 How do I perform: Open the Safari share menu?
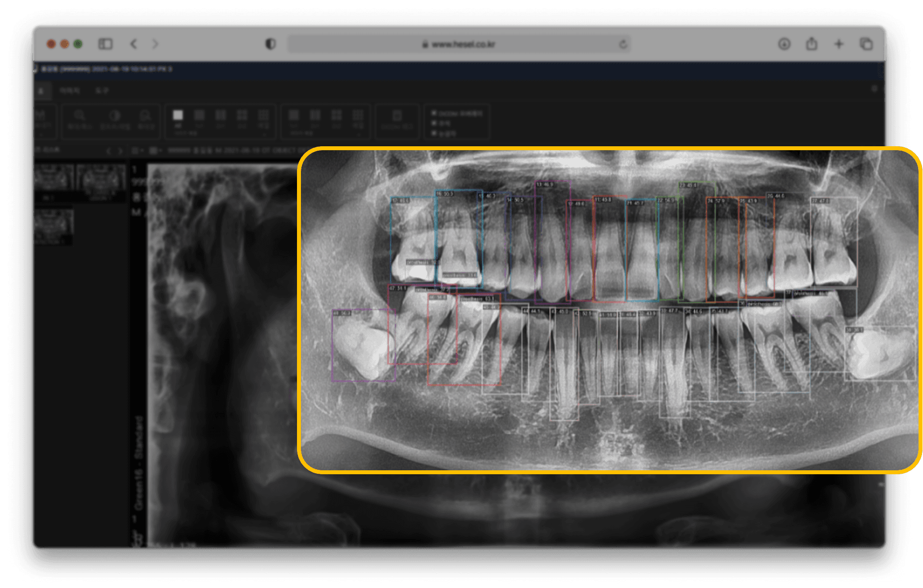(812, 44)
